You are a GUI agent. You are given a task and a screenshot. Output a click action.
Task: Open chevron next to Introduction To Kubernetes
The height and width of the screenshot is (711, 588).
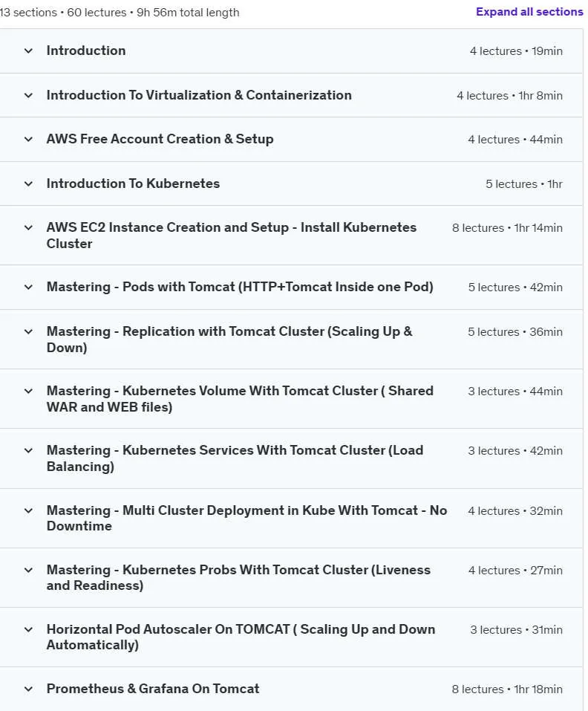coord(28,184)
